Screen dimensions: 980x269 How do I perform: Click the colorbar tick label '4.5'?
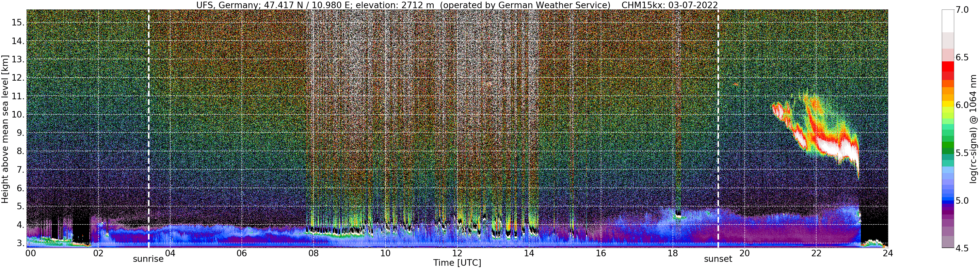coord(962,248)
